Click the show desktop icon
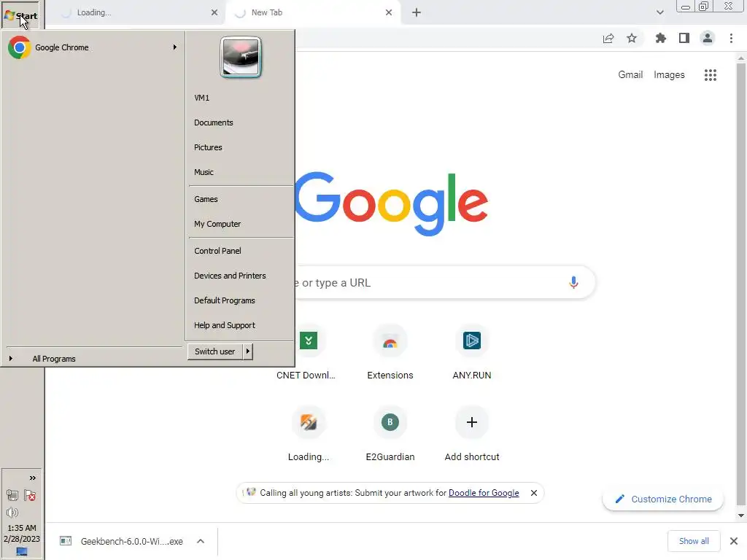 click(21, 551)
